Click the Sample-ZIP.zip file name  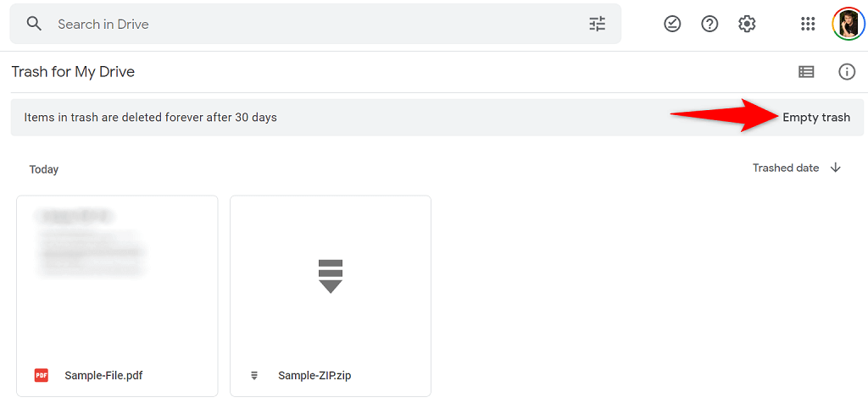(314, 375)
